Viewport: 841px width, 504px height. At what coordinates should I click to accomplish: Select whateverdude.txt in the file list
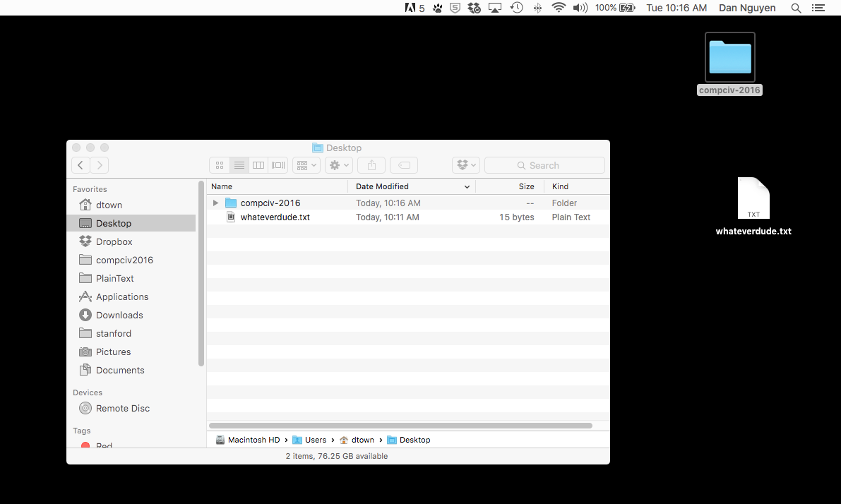pos(275,217)
